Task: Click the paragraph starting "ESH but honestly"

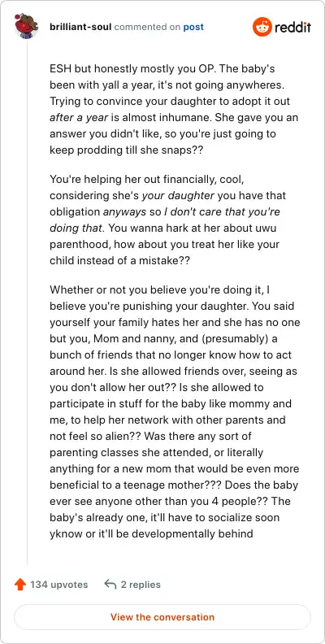Action: [x=174, y=109]
